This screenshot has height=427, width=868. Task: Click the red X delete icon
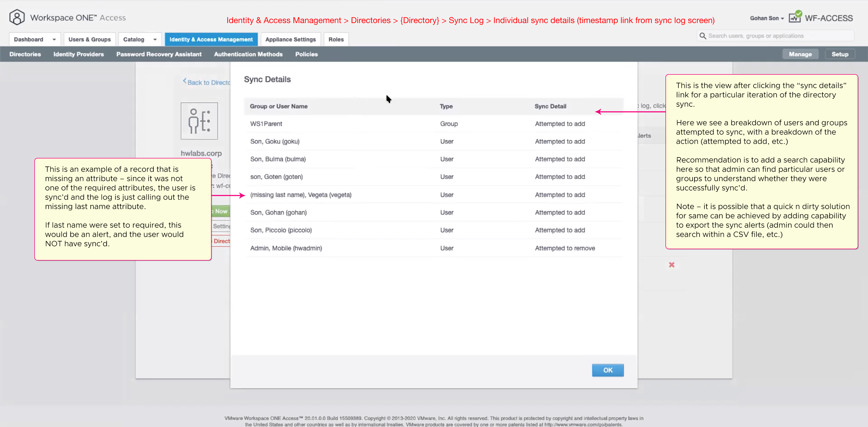(672, 265)
